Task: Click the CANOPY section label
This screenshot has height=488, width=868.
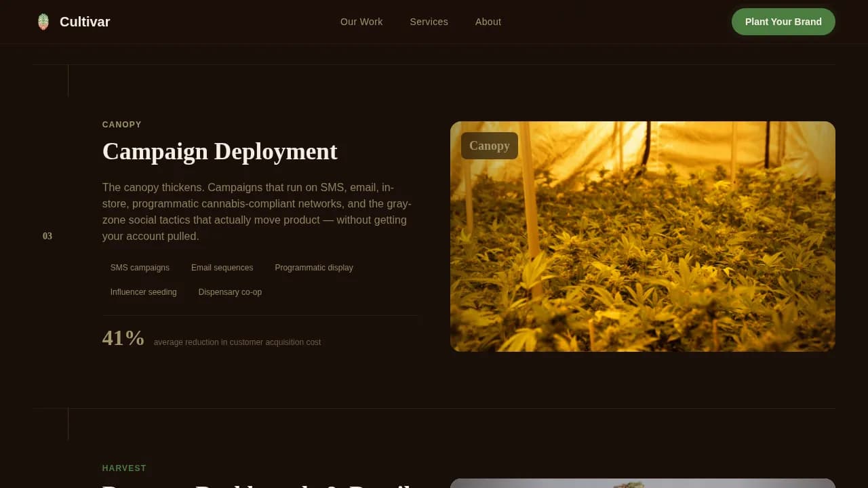Action: coord(122,125)
